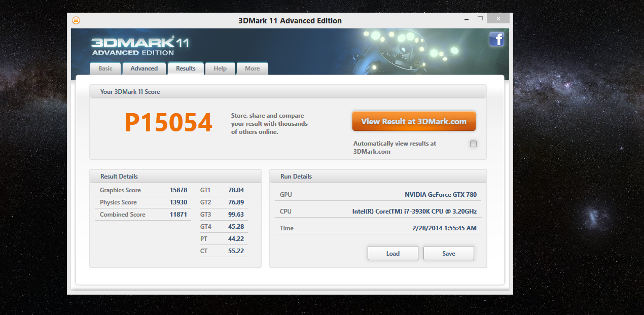This screenshot has height=315, width=644.
Task: Select the Physics Score row
Action: pyautogui.click(x=143, y=202)
